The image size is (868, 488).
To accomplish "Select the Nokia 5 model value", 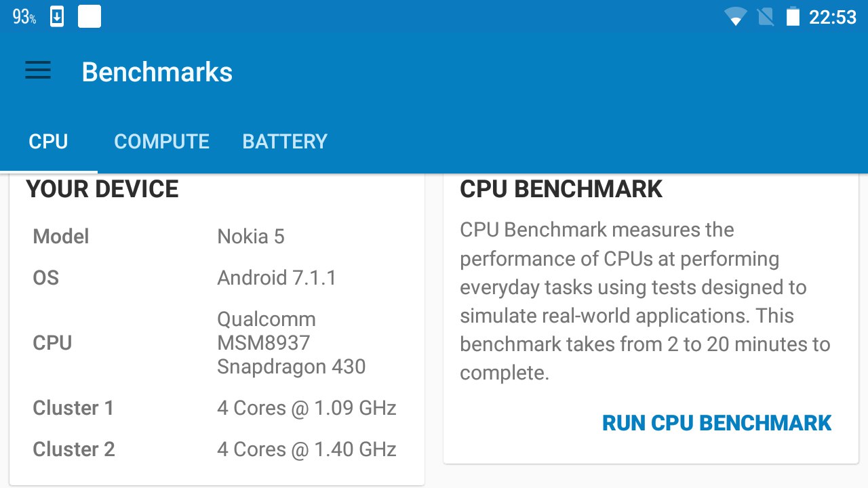I will (x=251, y=237).
